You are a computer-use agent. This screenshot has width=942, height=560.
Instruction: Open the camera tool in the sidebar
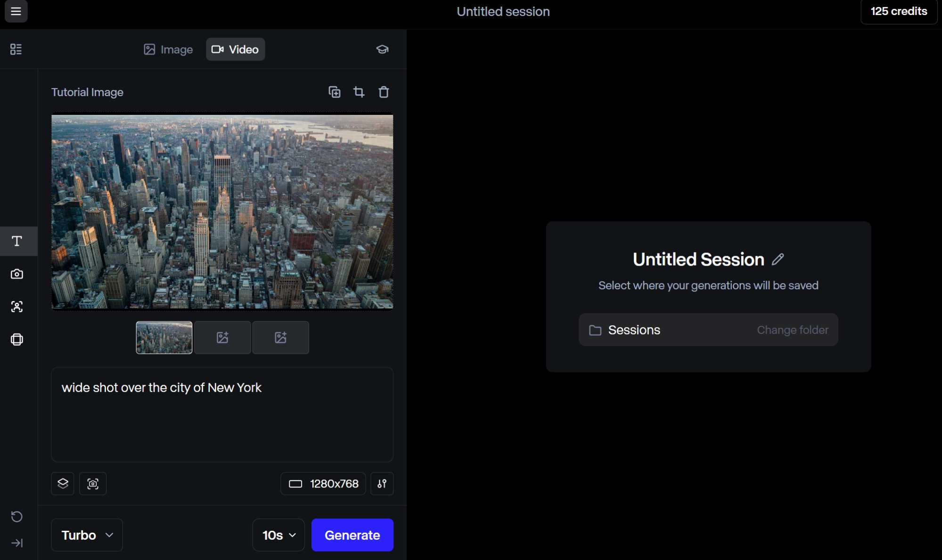(17, 274)
